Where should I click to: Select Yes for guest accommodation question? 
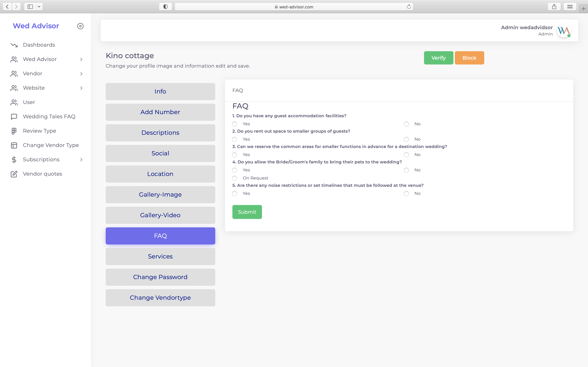(234, 124)
